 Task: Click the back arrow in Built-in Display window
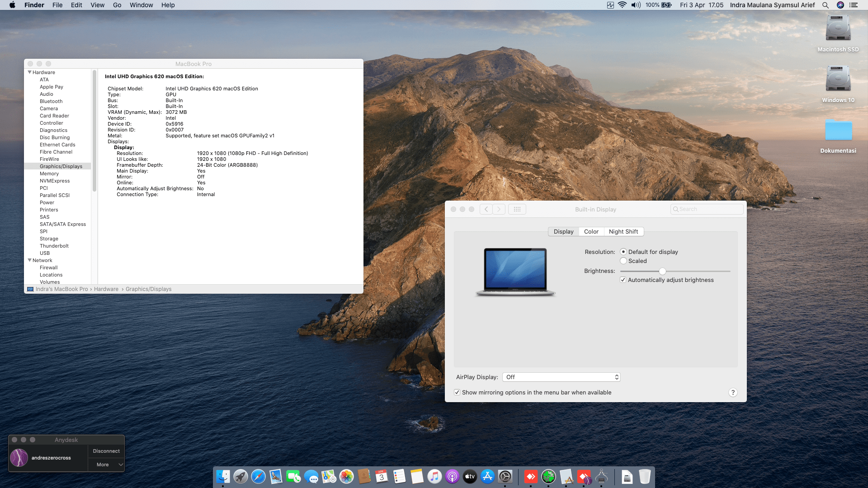tap(486, 209)
